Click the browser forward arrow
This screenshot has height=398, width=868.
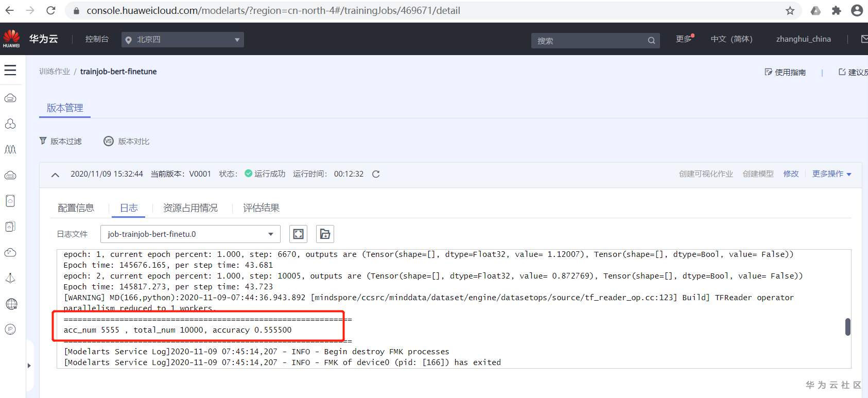click(x=30, y=10)
